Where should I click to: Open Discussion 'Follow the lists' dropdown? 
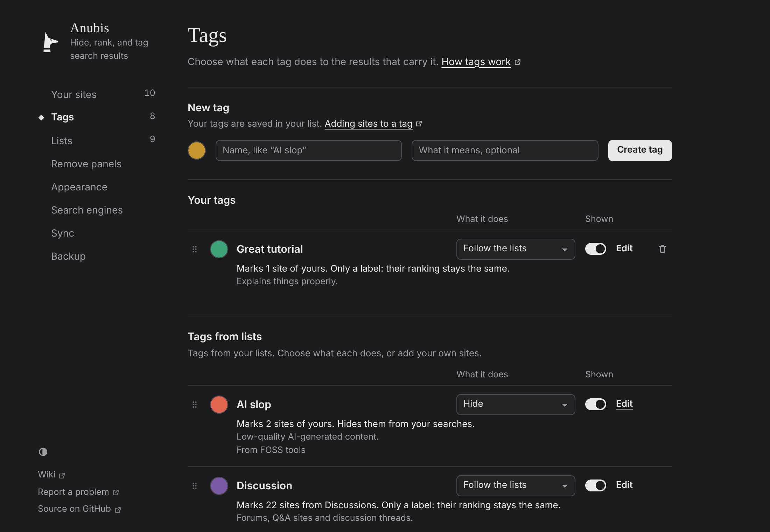(516, 486)
